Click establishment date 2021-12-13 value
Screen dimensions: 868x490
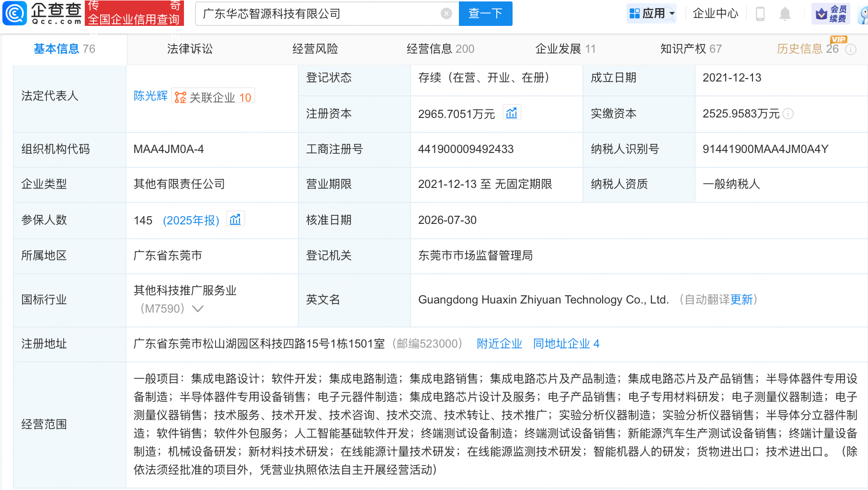click(x=731, y=78)
